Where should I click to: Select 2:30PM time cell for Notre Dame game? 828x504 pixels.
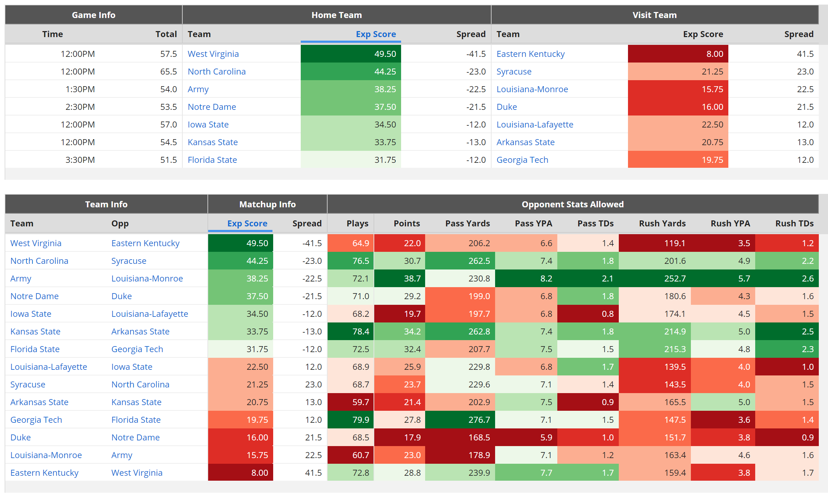53,107
